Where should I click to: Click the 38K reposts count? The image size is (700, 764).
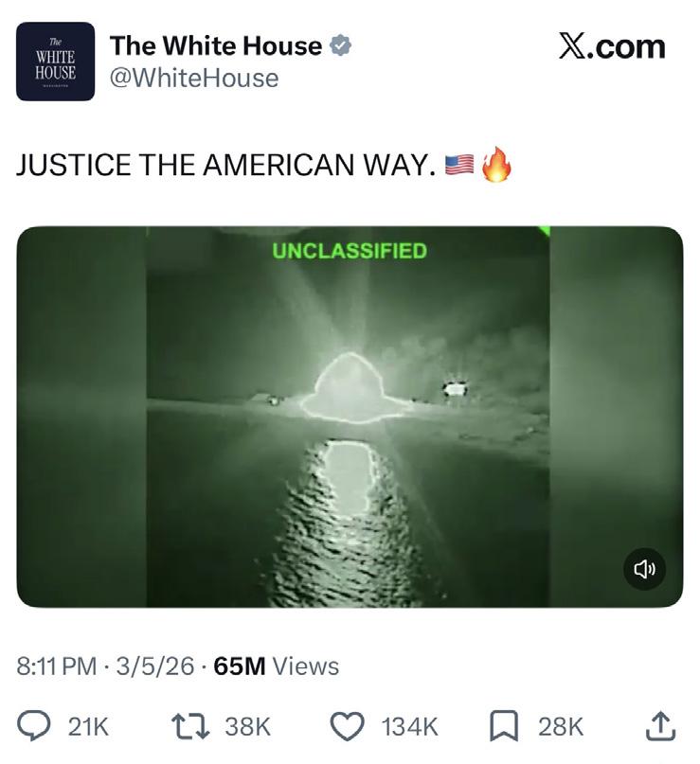247,726
